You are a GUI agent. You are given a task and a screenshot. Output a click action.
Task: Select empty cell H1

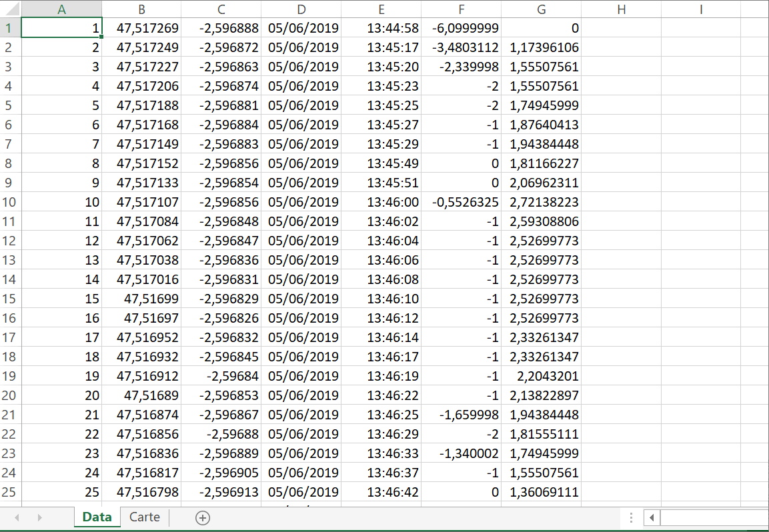click(x=622, y=28)
